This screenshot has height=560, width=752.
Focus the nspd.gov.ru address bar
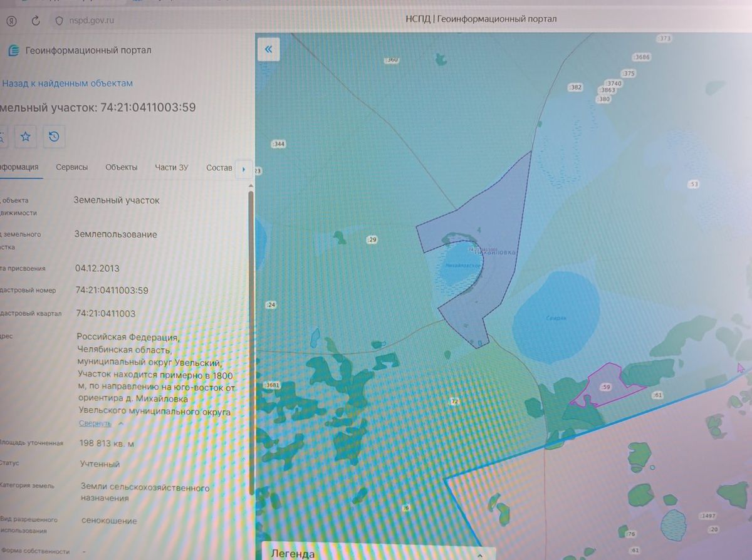tap(92, 20)
